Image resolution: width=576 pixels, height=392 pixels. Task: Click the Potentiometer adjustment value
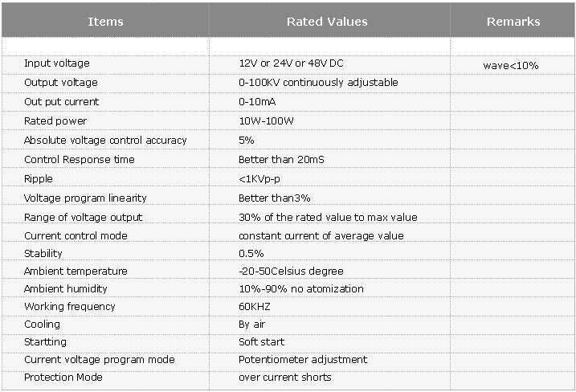click(303, 360)
